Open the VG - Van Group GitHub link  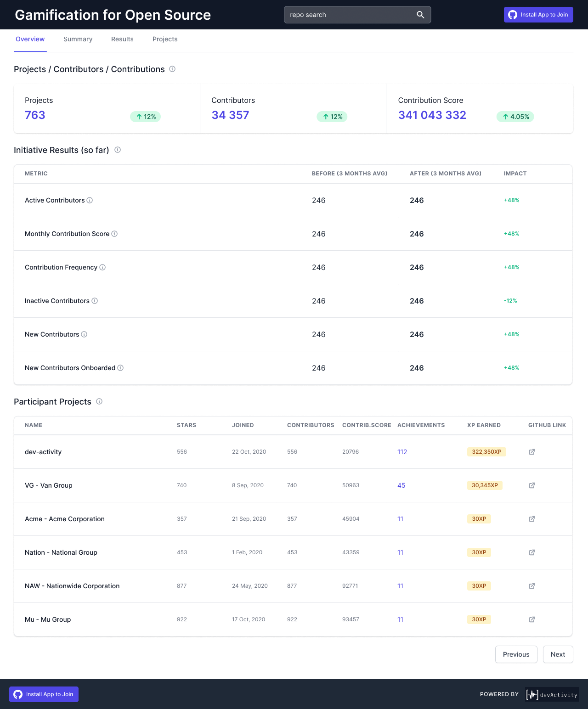click(x=531, y=485)
